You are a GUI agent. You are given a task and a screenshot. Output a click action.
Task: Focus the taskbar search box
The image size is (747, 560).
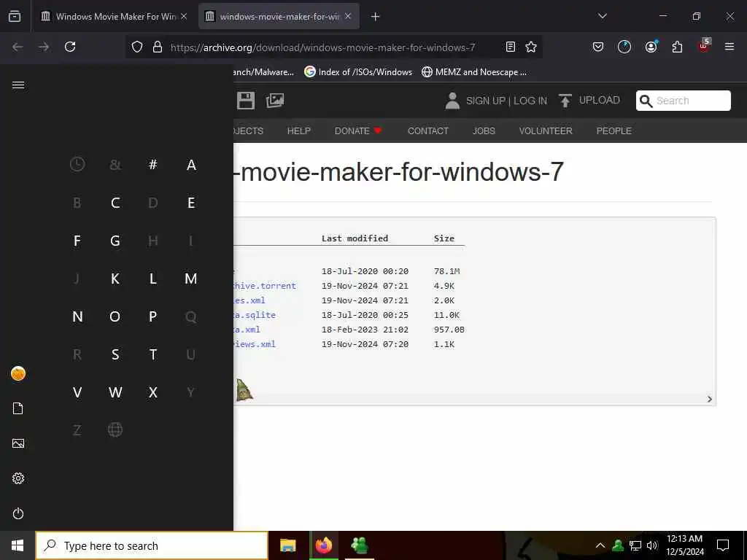pyautogui.click(x=152, y=545)
